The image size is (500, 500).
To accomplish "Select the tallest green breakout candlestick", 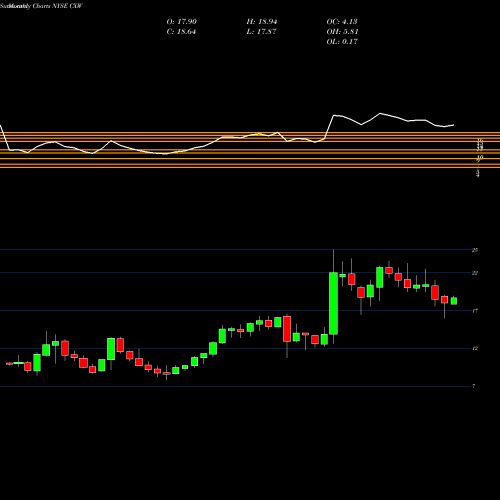I will (x=333, y=303).
